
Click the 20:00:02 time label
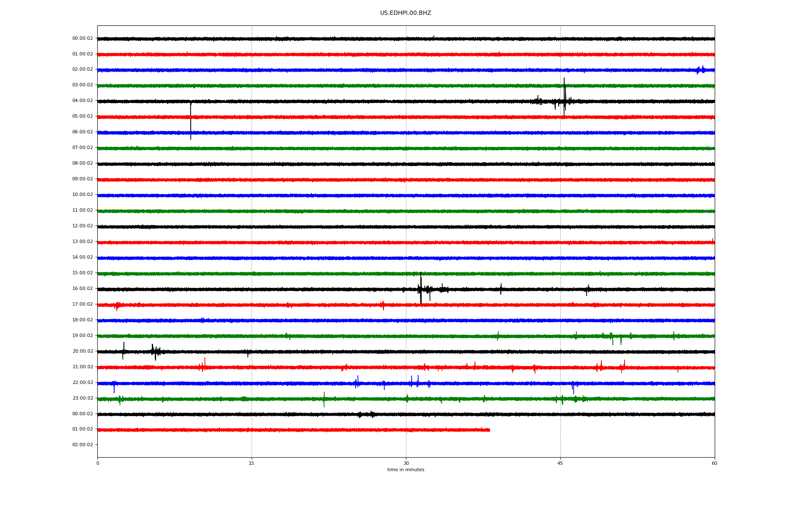[82, 351]
